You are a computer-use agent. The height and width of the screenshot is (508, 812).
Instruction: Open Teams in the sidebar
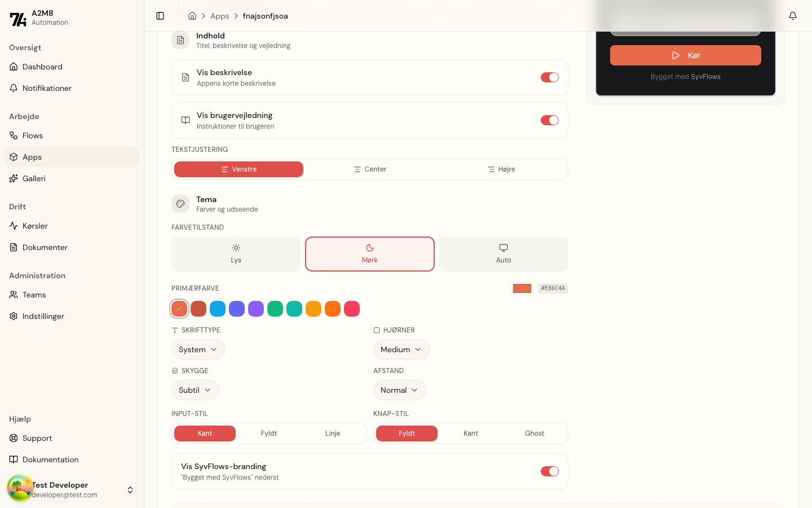click(x=34, y=295)
